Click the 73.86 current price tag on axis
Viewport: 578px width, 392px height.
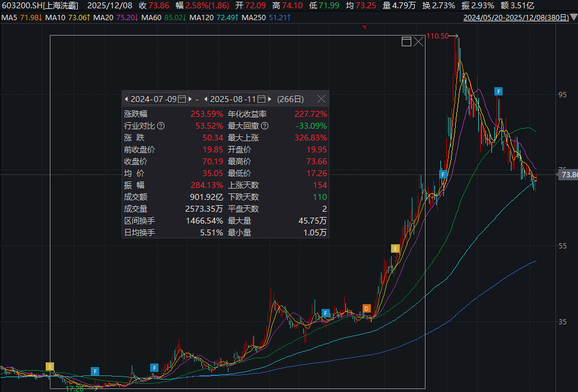(x=569, y=174)
